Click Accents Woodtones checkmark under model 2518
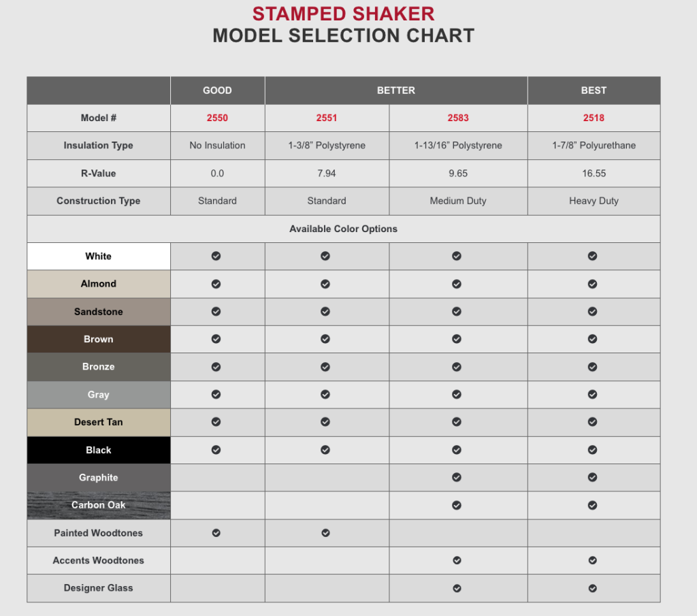This screenshot has width=697, height=616. point(593,560)
